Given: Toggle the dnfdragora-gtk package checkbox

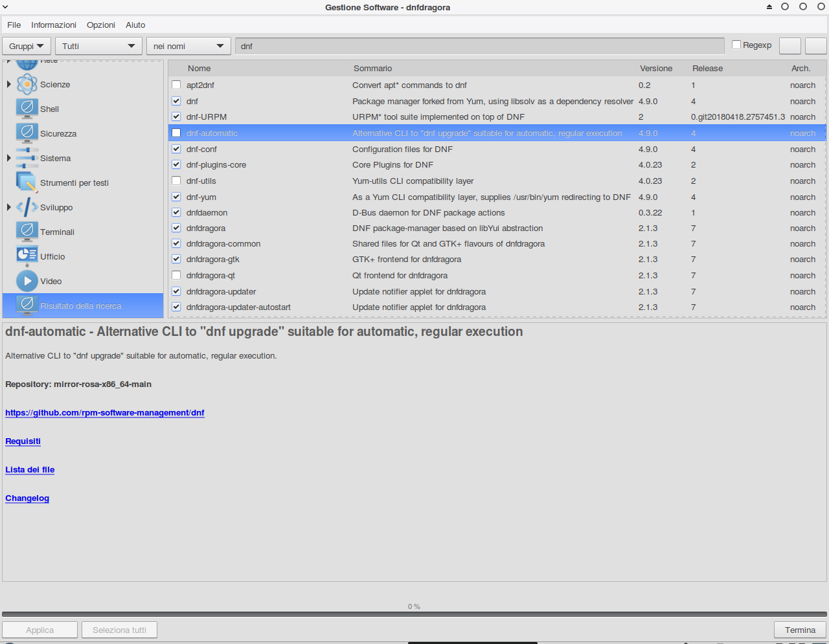Looking at the screenshot, I should point(176,259).
